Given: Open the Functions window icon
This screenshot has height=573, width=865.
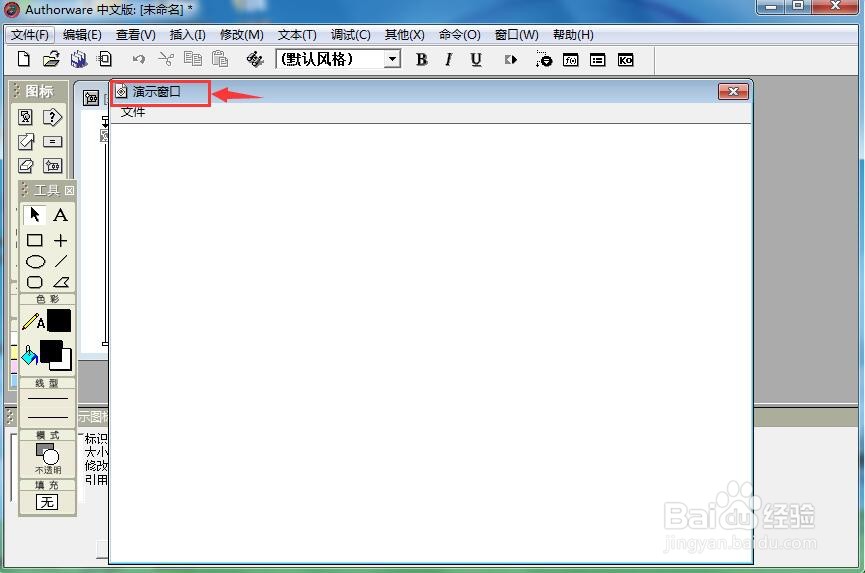Looking at the screenshot, I should tap(570, 60).
